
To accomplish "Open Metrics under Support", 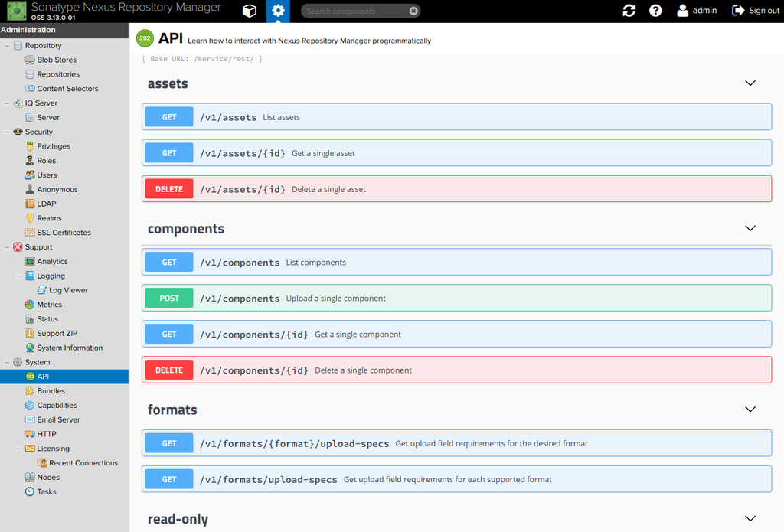I will click(49, 305).
